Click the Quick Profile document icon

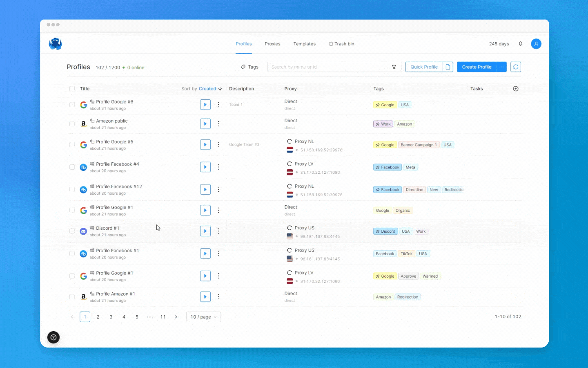click(448, 67)
